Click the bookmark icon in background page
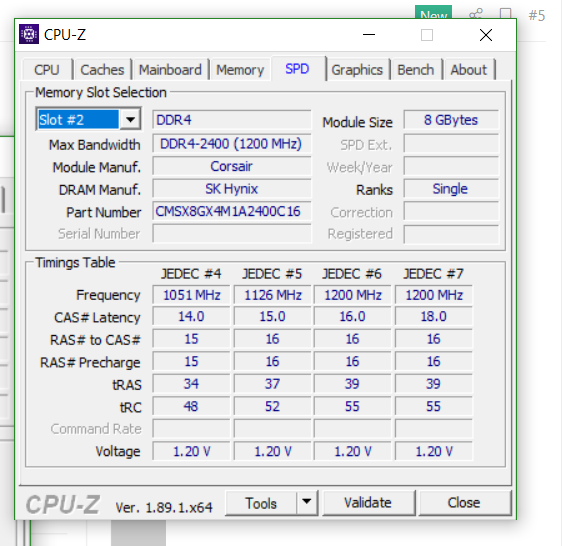Screen dimensions: 564x546 (x=505, y=14)
